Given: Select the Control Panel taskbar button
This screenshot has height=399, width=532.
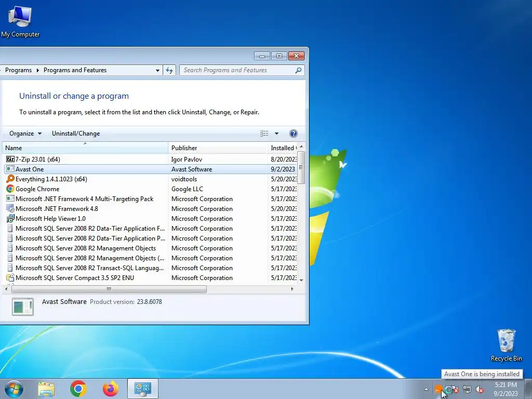Looking at the screenshot, I should [x=142, y=389].
